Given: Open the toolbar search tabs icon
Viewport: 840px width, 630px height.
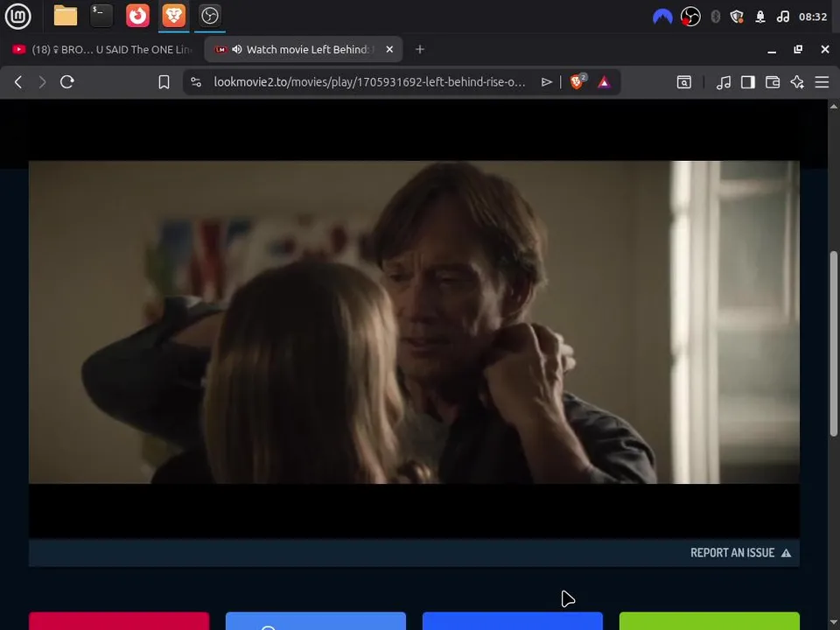Looking at the screenshot, I should [684, 82].
